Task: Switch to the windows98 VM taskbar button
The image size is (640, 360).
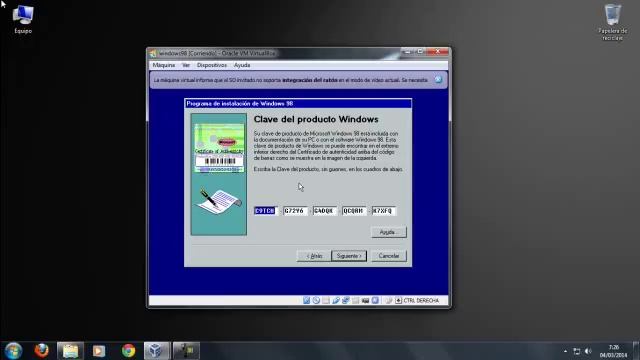Action: click(186, 351)
